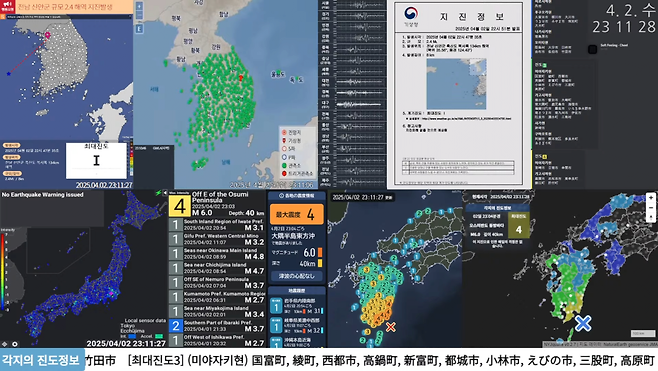
Task: Select Seas near Okinawa Main Island entry
Action: (x=217, y=253)
